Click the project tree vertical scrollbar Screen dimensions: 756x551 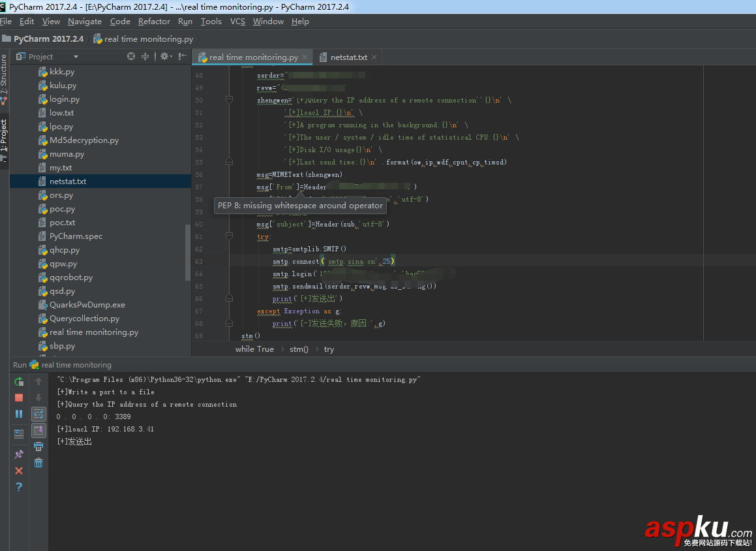(188, 253)
